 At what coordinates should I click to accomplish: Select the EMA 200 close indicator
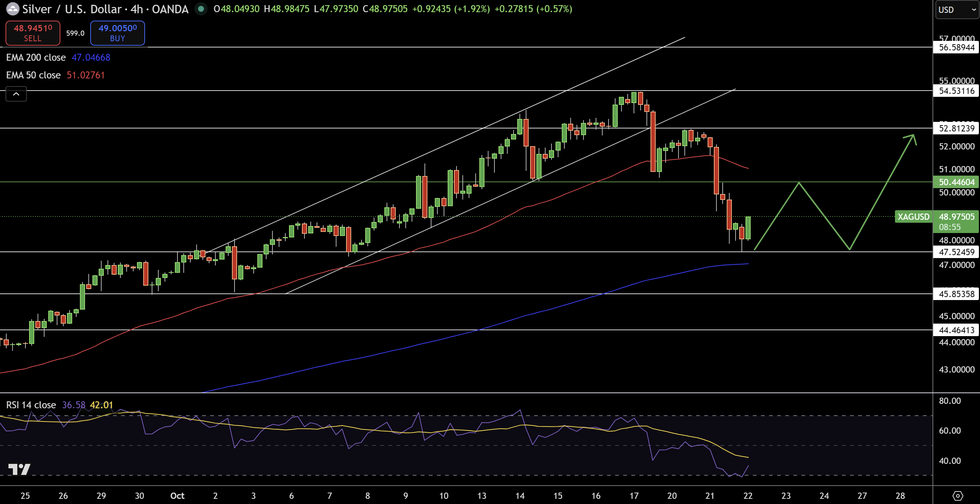tap(36, 57)
